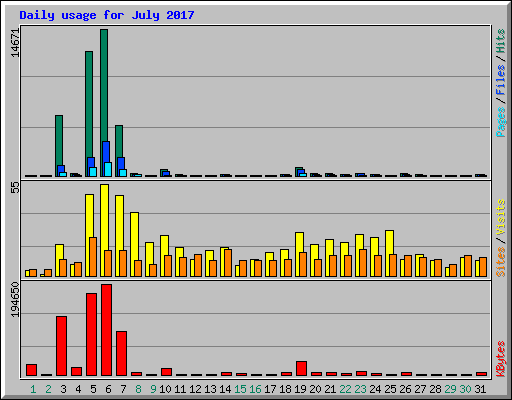Viewport: 512px width, 400px height.
Task: Click the orange sites bar for day 5
Action: pos(93,257)
